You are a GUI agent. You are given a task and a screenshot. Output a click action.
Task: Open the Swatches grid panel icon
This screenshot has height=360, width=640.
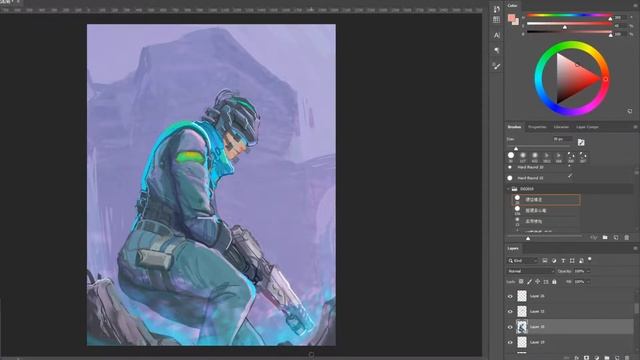[x=496, y=19]
